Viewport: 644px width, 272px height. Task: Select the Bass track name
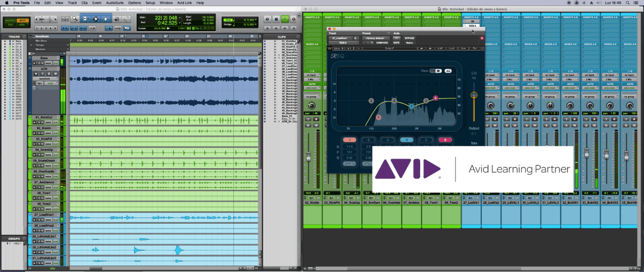[x=45, y=57]
